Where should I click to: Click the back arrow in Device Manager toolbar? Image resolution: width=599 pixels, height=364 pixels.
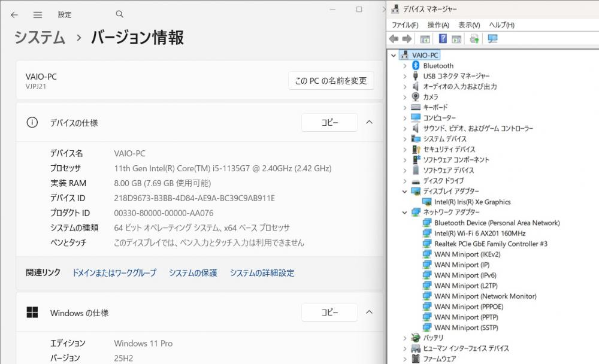tap(394, 38)
